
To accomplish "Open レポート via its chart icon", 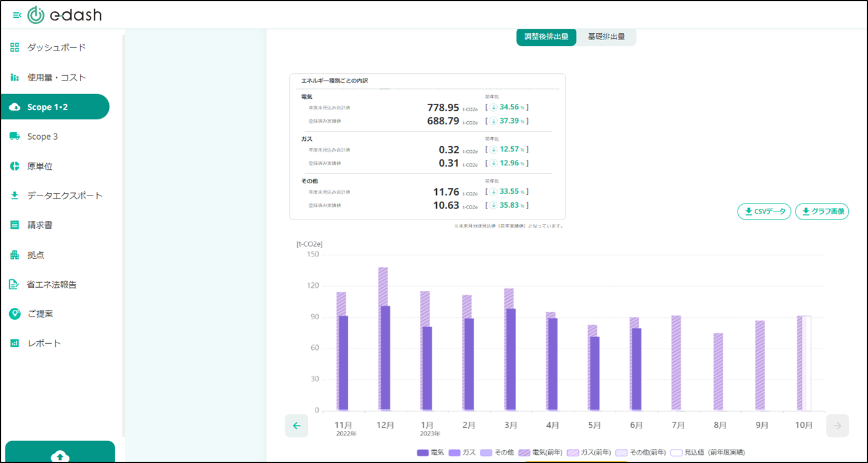I will [x=15, y=343].
